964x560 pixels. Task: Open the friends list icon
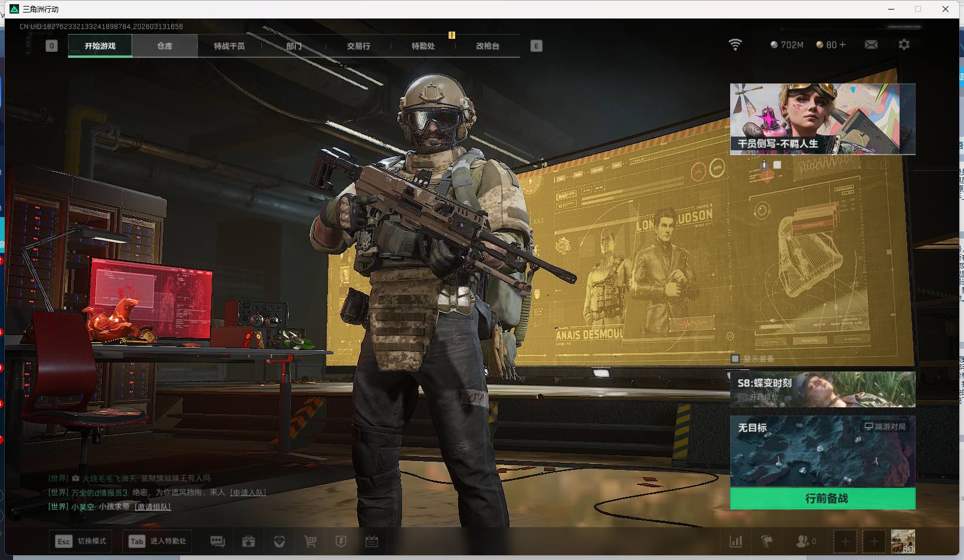tap(806, 542)
